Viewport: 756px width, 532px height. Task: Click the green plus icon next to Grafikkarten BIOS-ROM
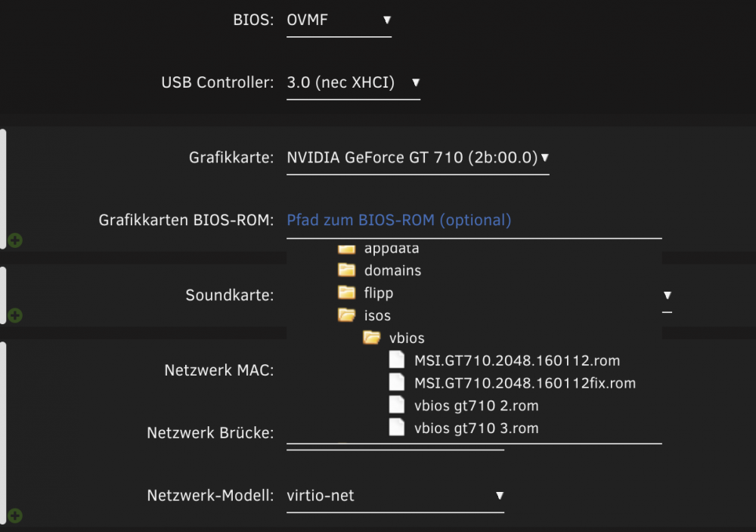tap(15, 240)
